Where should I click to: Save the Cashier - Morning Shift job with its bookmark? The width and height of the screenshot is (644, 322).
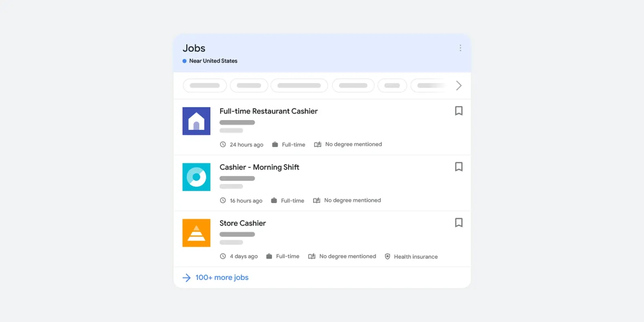click(458, 167)
